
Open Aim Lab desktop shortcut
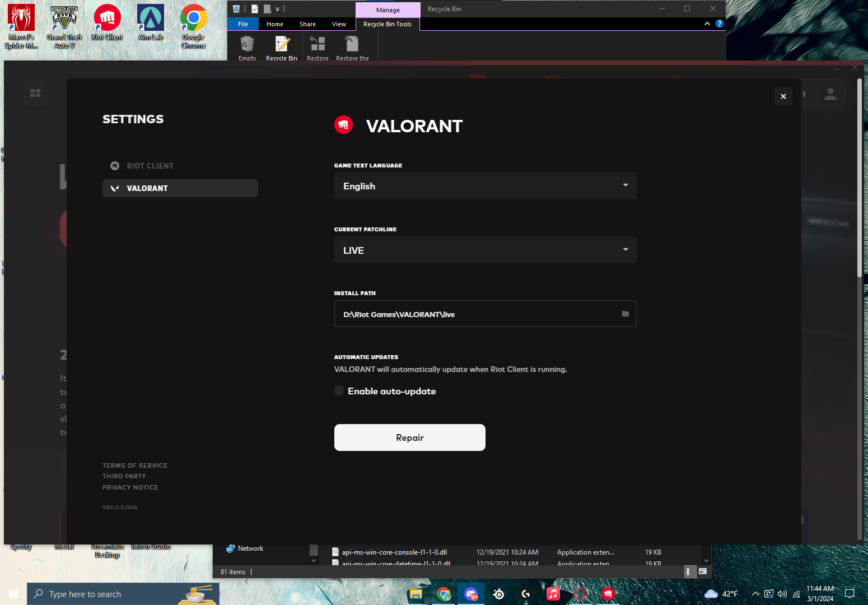pyautogui.click(x=150, y=24)
